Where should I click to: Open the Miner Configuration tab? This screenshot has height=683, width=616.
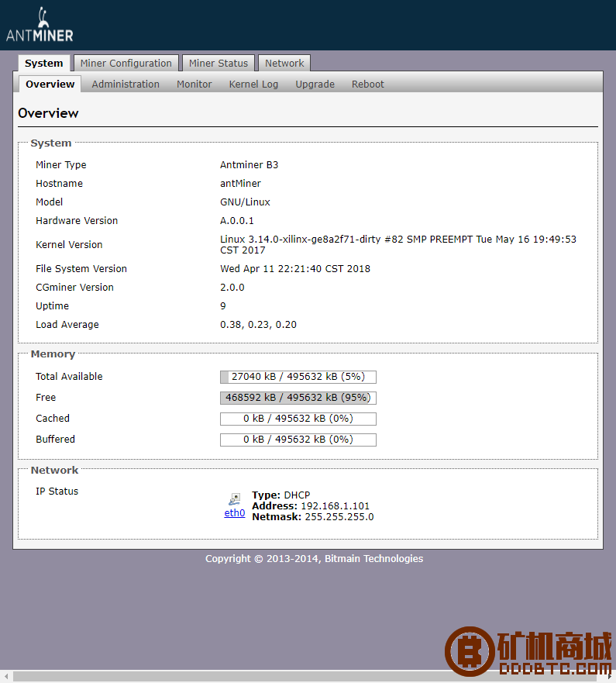pos(126,63)
